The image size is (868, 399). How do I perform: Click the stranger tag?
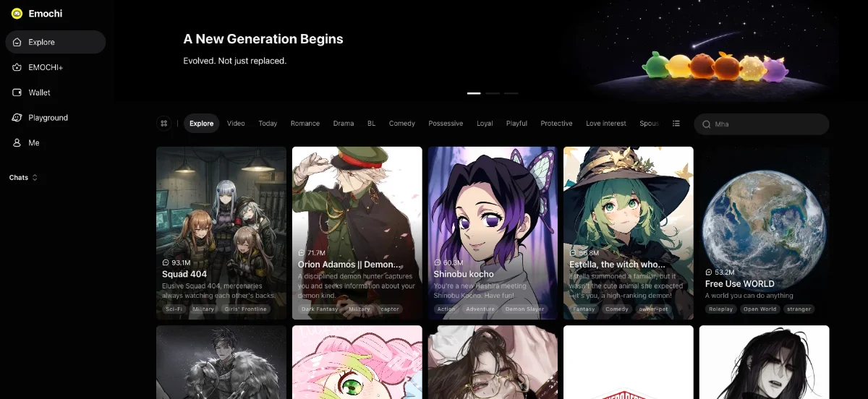coord(799,309)
